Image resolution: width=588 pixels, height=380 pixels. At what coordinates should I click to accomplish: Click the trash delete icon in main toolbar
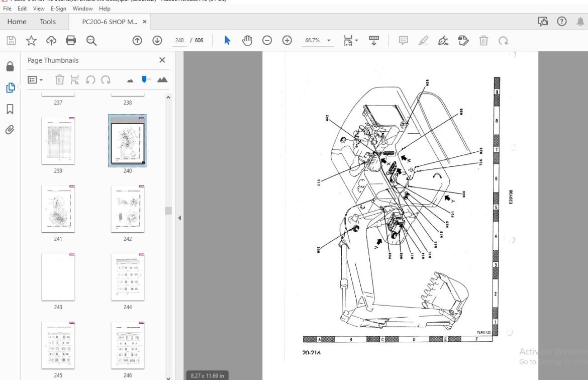coord(484,41)
